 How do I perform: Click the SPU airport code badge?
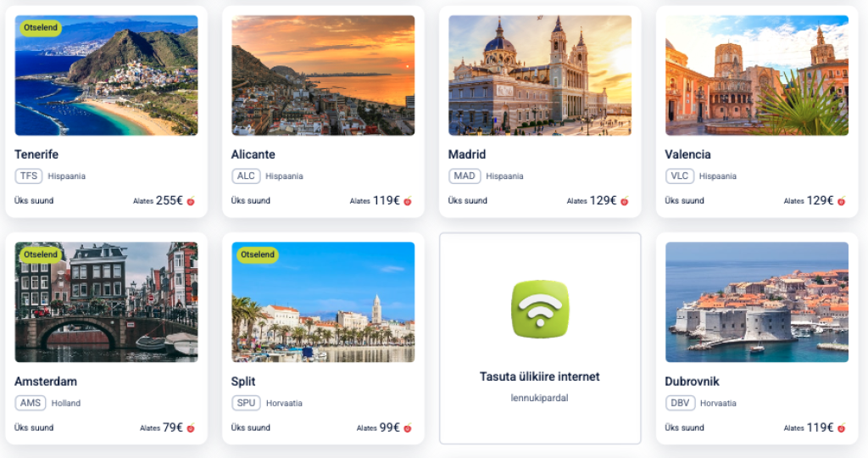[246, 403]
